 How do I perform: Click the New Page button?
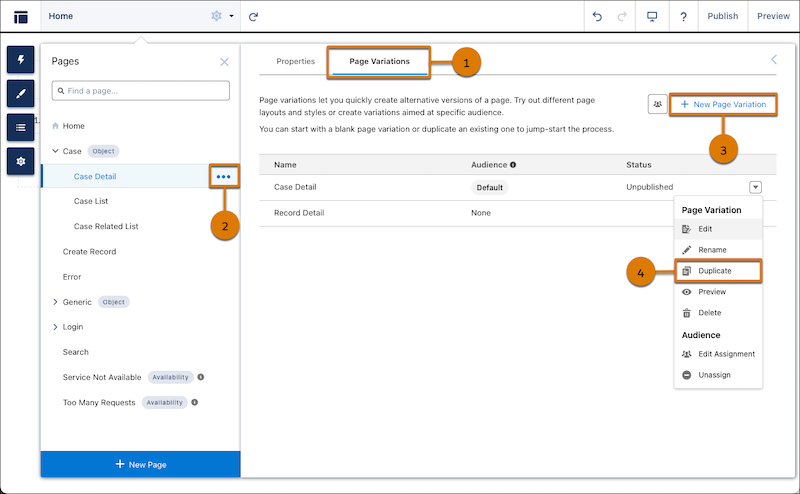point(140,464)
